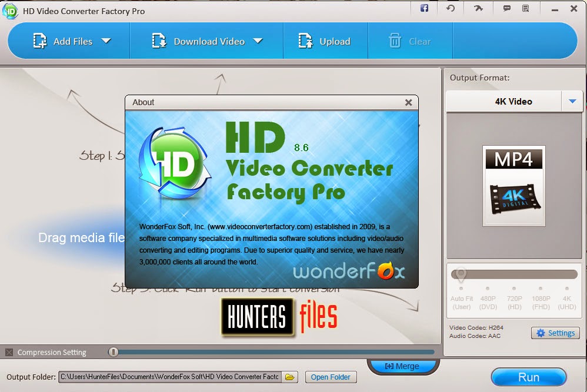Click the Output Folder path field
The width and height of the screenshot is (587, 392).
pyautogui.click(x=169, y=377)
